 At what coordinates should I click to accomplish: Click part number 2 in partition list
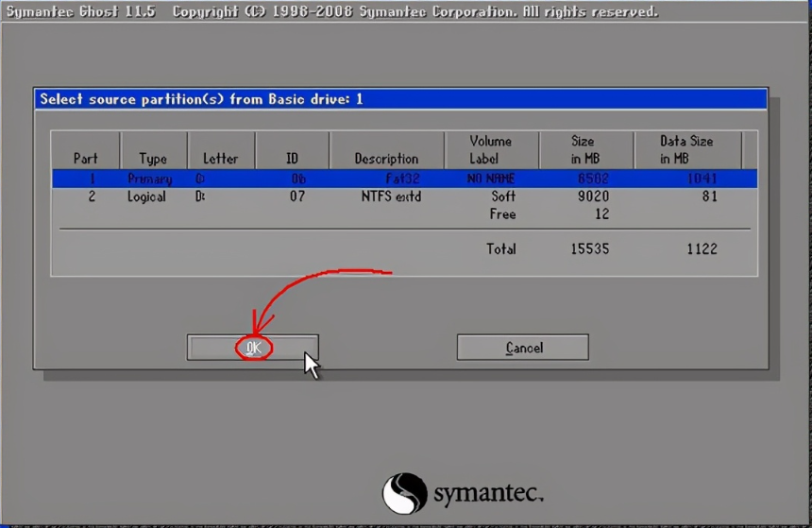pyautogui.click(x=92, y=196)
